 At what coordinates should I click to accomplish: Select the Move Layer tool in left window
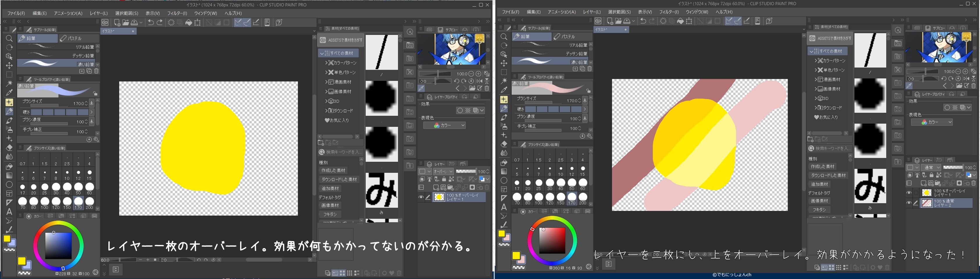(x=9, y=65)
